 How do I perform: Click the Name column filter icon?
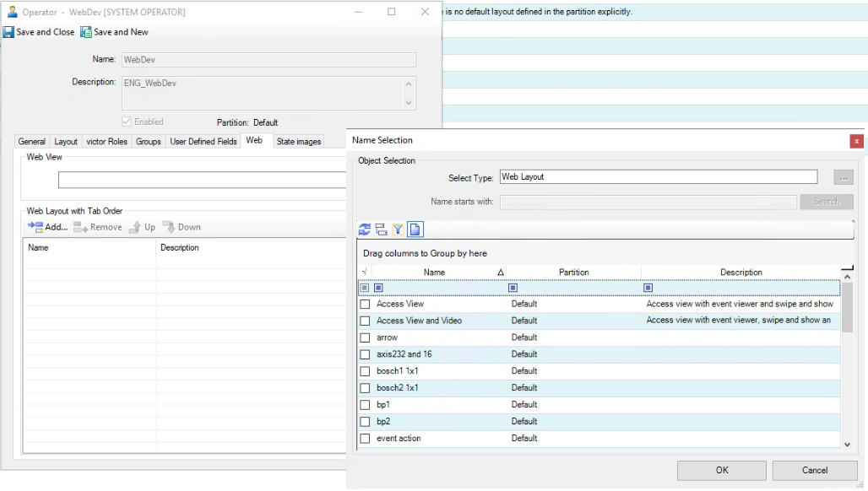point(378,288)
